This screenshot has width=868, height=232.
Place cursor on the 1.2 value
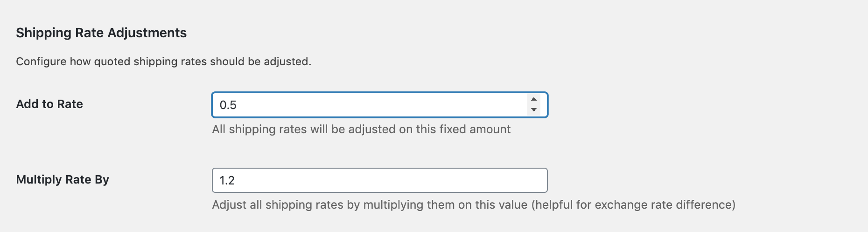[227, 181]
